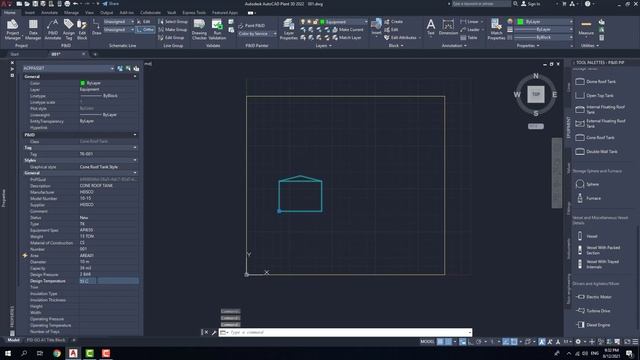The image size is (640, 360).
Task: Select the Cone Roof Tank palette tool
Action: [595, 138]
